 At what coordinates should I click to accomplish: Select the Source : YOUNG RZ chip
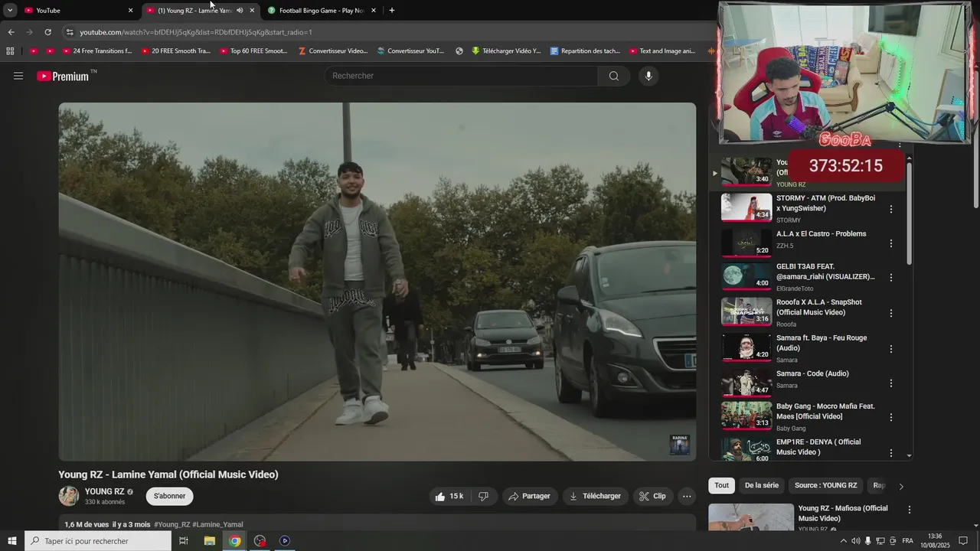pos(826,485)
